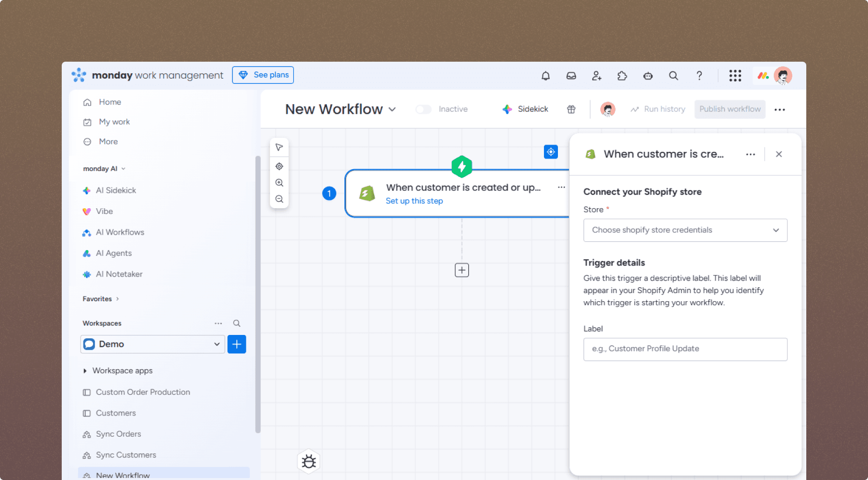Click the Publish workflow button

point(730,109)
